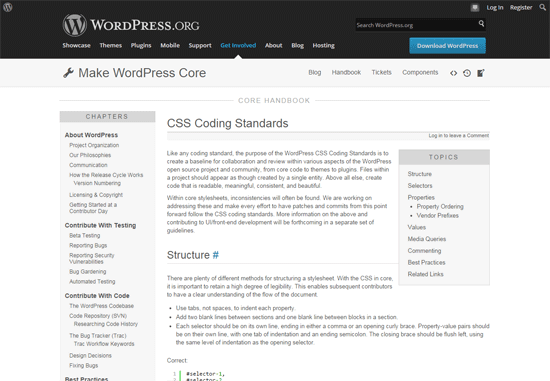Viewport: 550px width, 381px height.
Task: Jump to Media Queries topic
Action: click(427, 239)
